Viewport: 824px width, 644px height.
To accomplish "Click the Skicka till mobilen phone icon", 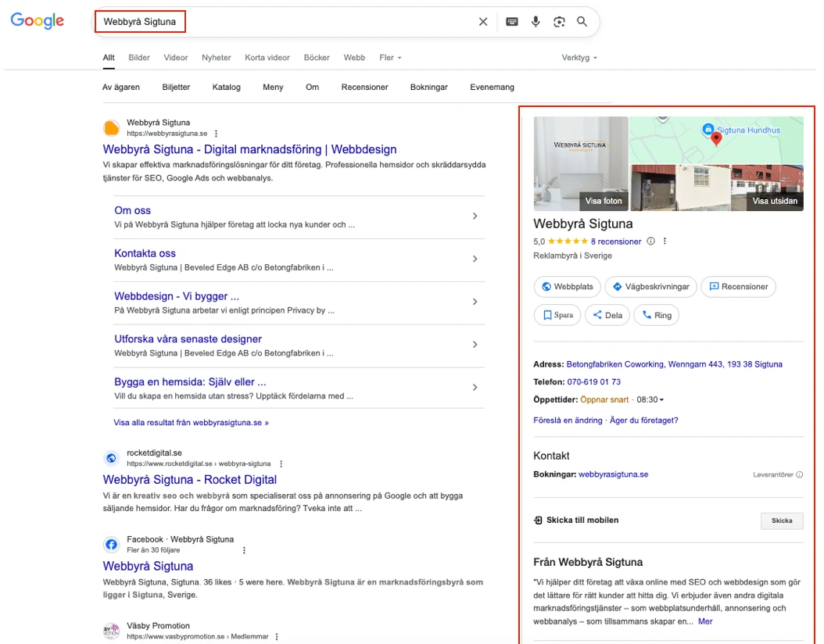I will 538,520.
